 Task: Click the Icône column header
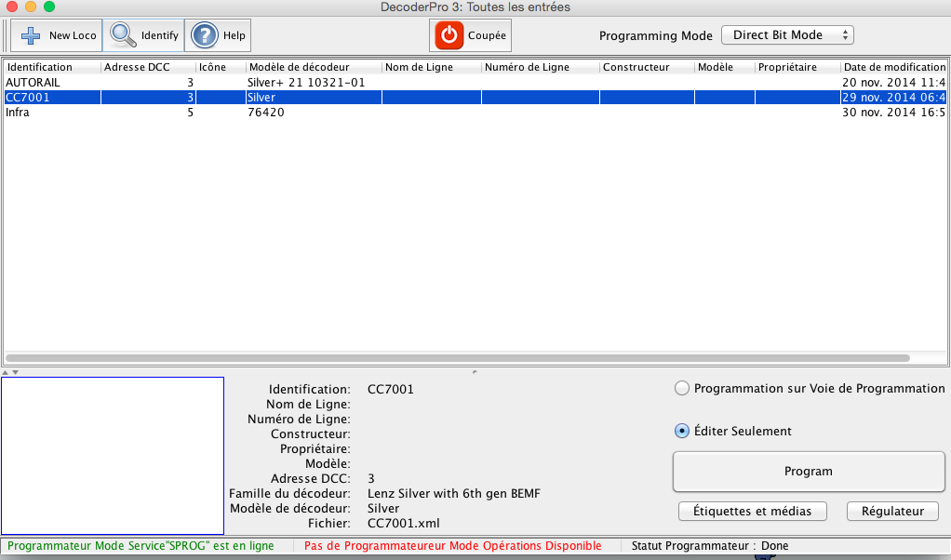221,67
